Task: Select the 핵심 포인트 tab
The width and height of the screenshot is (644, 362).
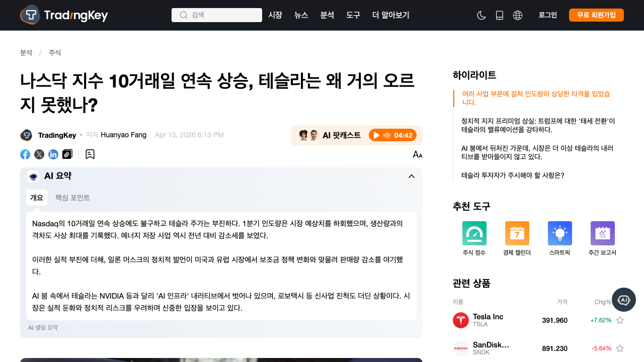Action: pos(72,198)
